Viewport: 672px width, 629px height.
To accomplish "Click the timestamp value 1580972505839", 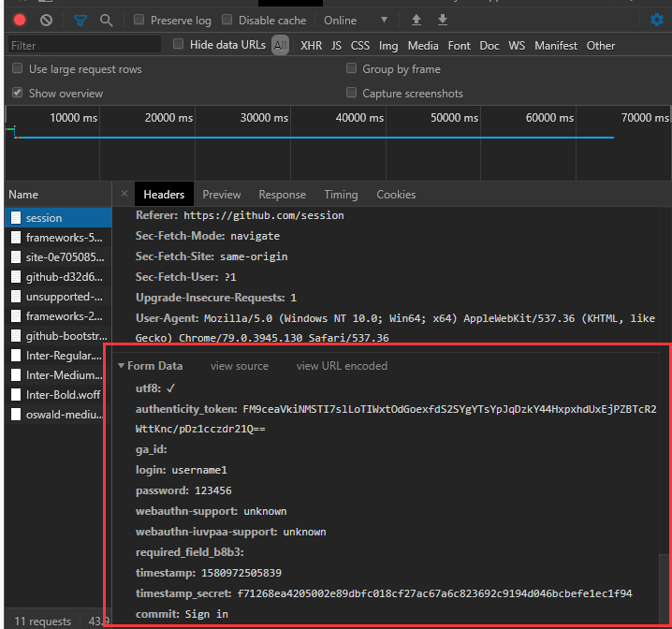I will pos(241,573).
